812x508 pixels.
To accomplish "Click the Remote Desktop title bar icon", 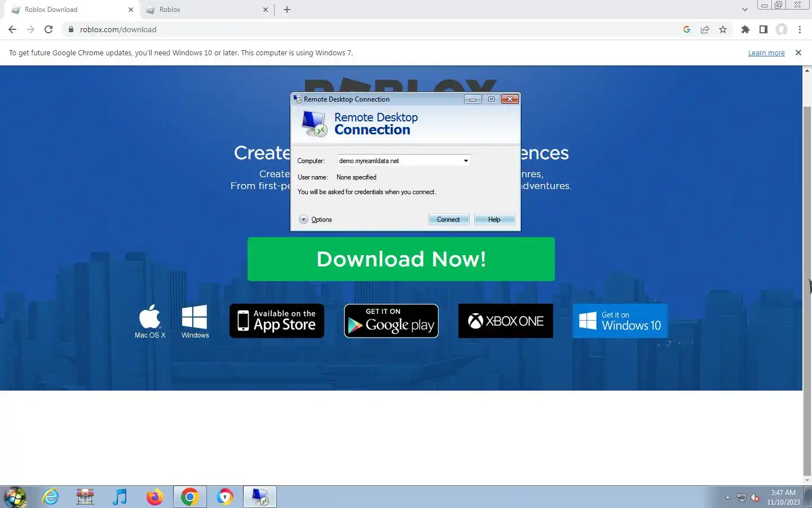I will tap(297, 99).
